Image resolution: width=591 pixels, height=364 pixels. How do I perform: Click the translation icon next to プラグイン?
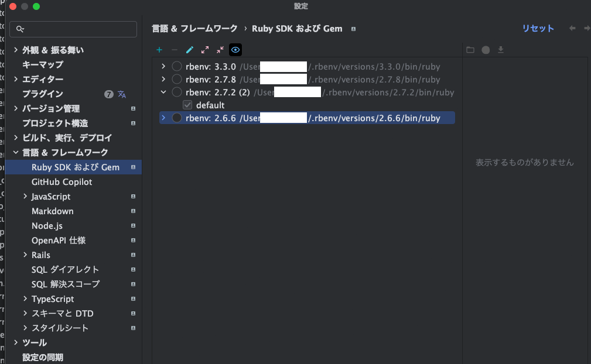(x=122, y=94)
